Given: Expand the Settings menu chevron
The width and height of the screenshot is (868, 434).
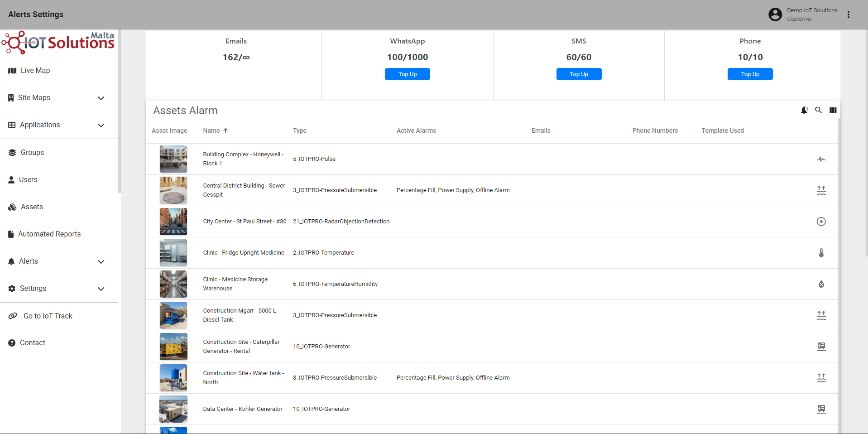Looking at the screenshot, I should pyautogui.click(x=101, y=289).
